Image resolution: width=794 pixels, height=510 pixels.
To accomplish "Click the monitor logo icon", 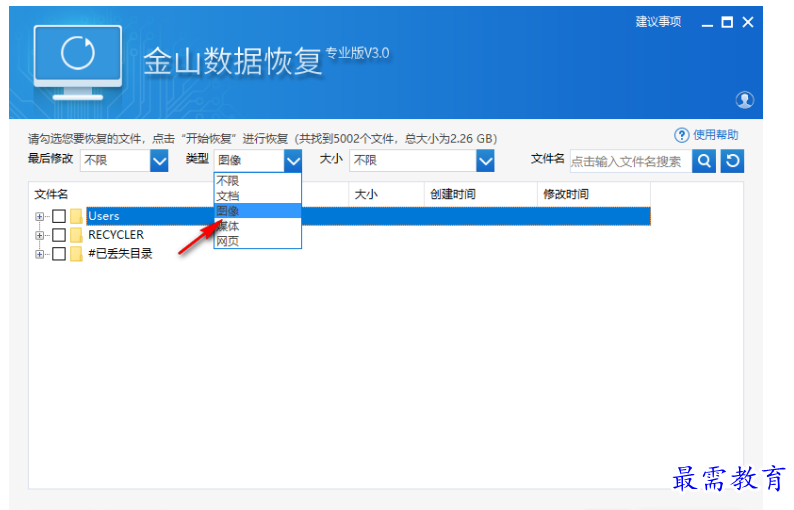I will 78,62.
